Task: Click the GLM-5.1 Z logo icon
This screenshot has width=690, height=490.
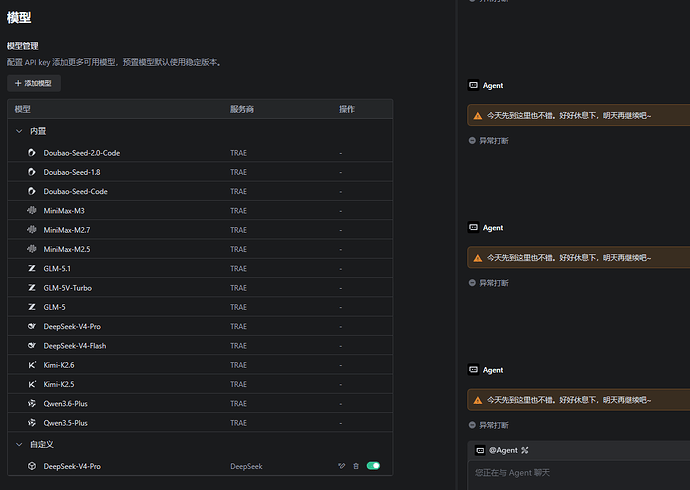Action: pos(32,268)
